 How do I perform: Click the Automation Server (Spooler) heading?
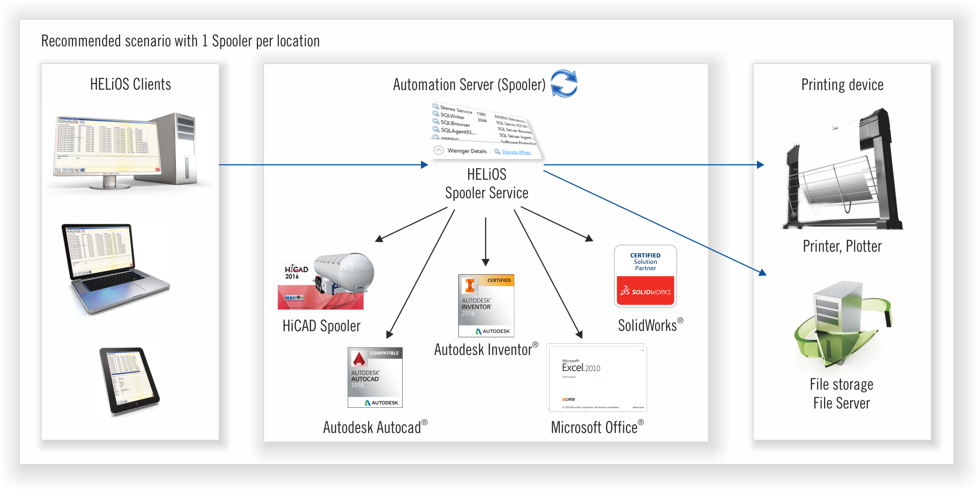tap(469, 84)
